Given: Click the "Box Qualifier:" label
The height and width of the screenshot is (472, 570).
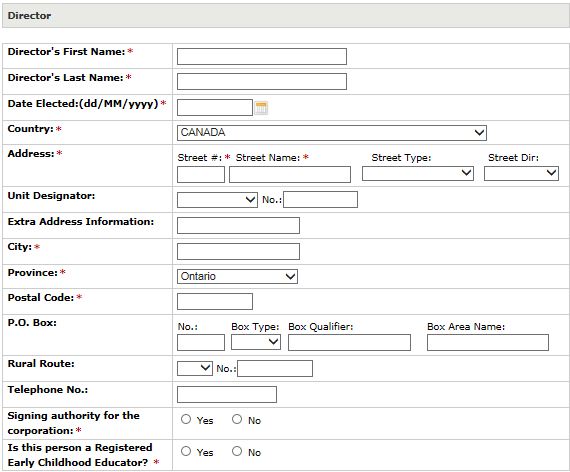Looking at the screenshot, I should pyautogui.click(x=321, y=327).
